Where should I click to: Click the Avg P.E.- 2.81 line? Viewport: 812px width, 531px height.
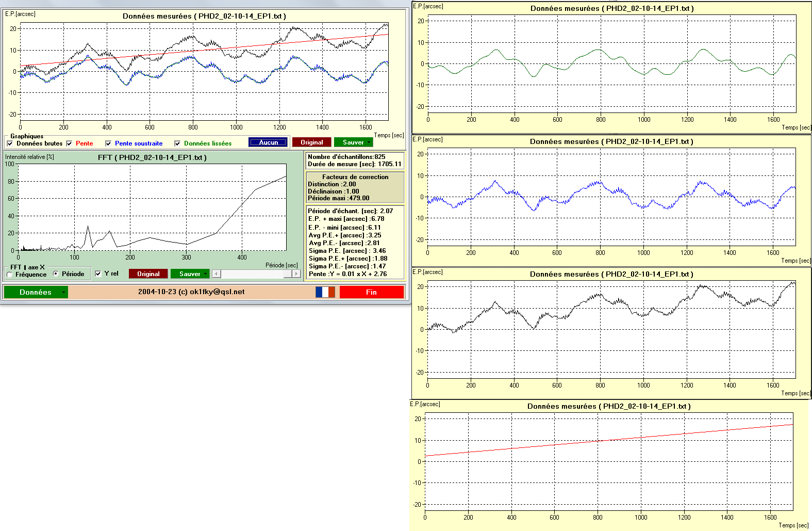(x=344, y=243)
